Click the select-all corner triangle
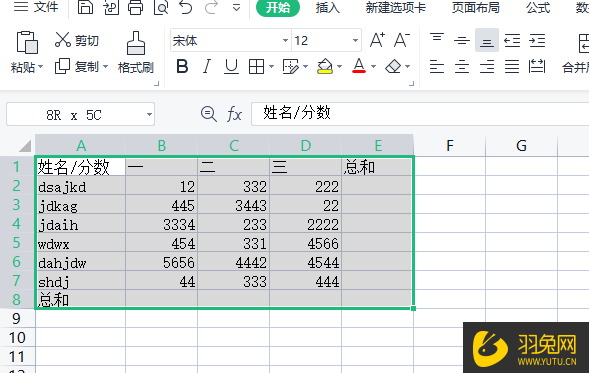The height and width of the screenshot is (373, 589). (x=25, y=146)
